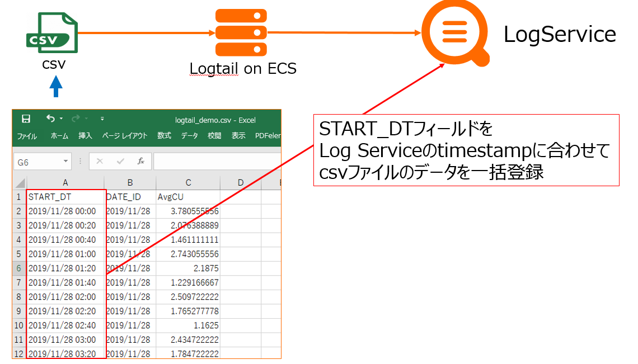
Task: Click cell 2019/11/28 03:20
Action: [65, 353]
